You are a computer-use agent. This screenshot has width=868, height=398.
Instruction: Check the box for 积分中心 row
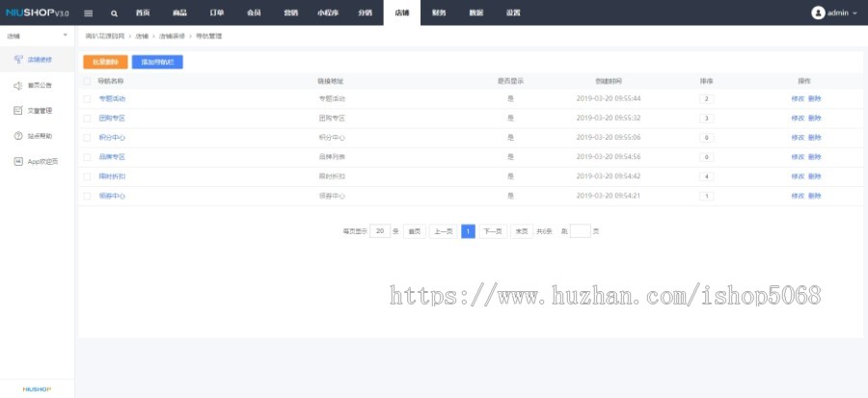pos(87,138)
